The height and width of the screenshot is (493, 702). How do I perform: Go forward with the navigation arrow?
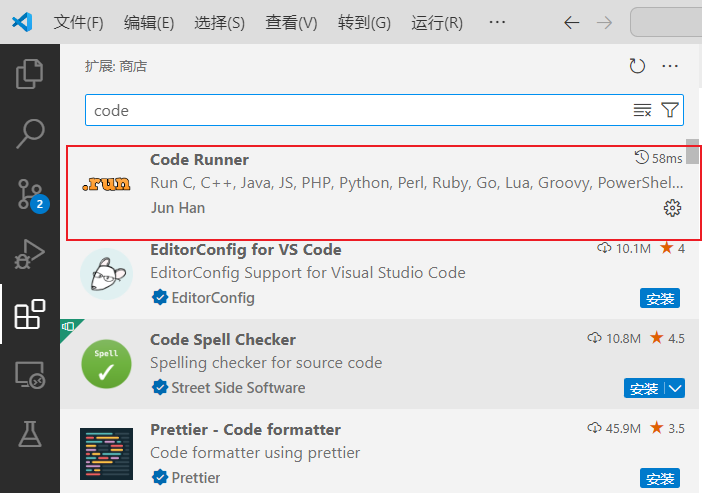(604, 22)
